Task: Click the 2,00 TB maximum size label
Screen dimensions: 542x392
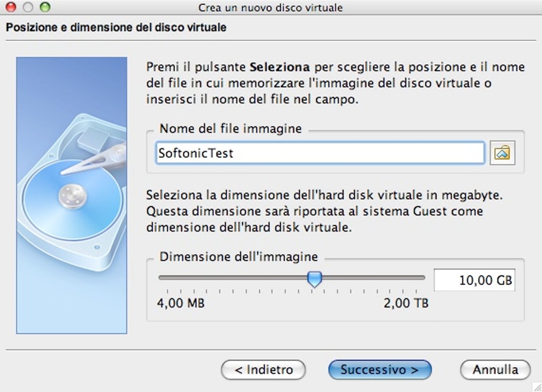Action: [406, 303]
